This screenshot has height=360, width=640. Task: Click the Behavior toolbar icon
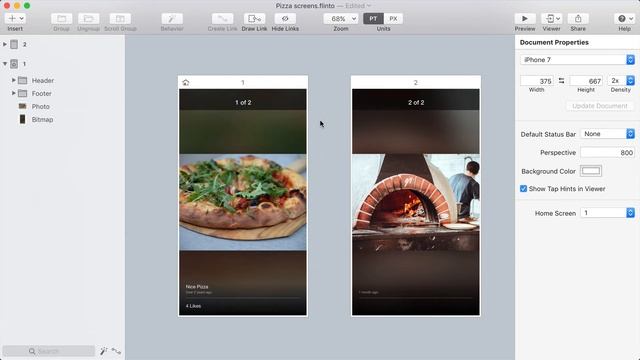tap(172, 18)
